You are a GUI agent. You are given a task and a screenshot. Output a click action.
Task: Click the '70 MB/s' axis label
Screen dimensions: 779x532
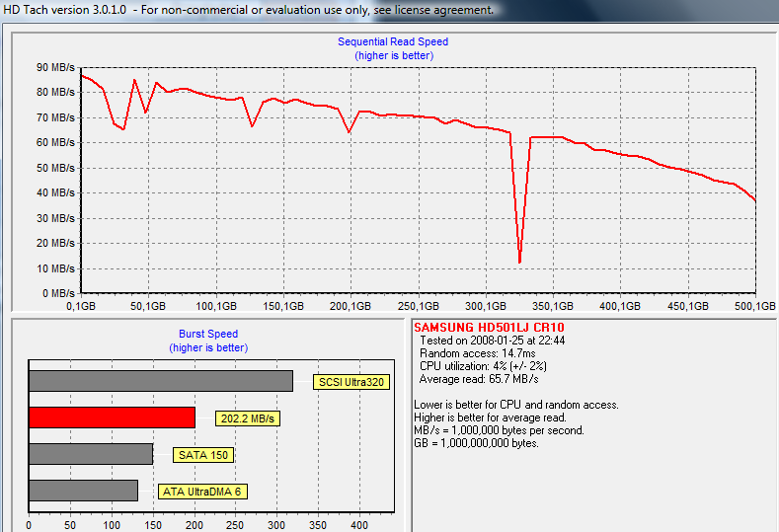click(55, 117)
